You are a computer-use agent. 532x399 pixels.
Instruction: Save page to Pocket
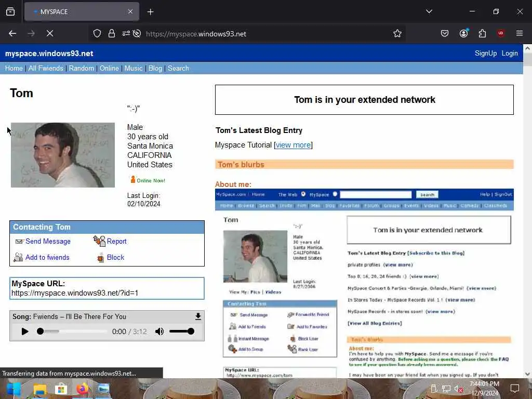[445, 33]
